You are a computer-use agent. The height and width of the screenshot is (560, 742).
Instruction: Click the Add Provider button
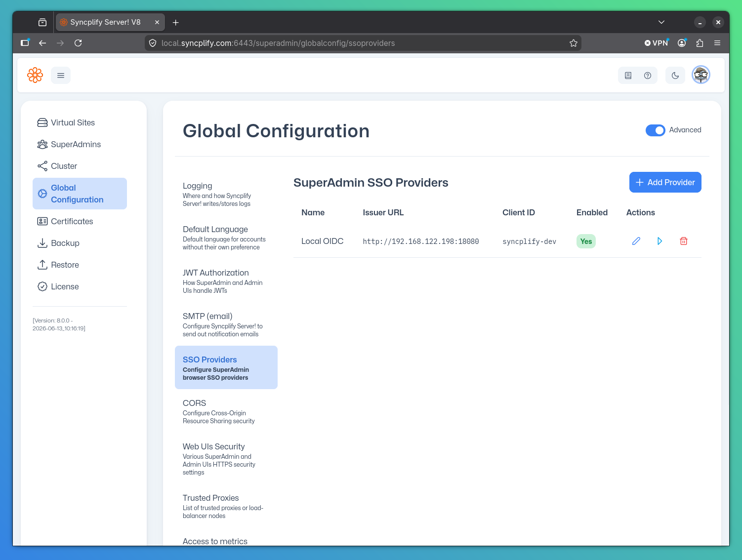click(665, 182)
